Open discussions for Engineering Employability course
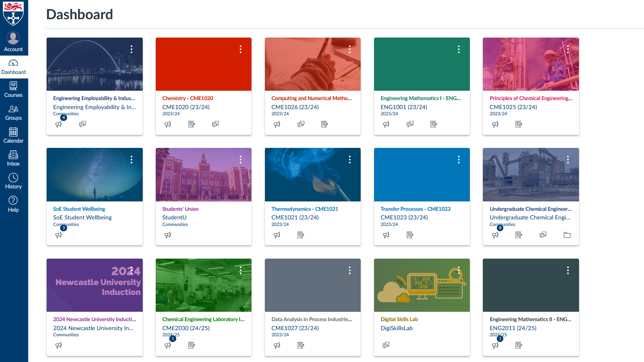This screenshot has height=362, width=644. 83,124
